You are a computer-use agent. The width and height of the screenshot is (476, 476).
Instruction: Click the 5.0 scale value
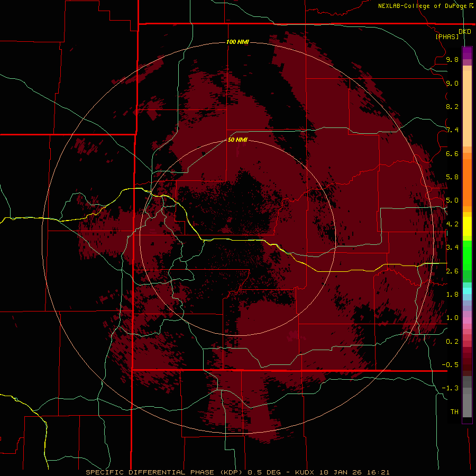coord(452,200)
